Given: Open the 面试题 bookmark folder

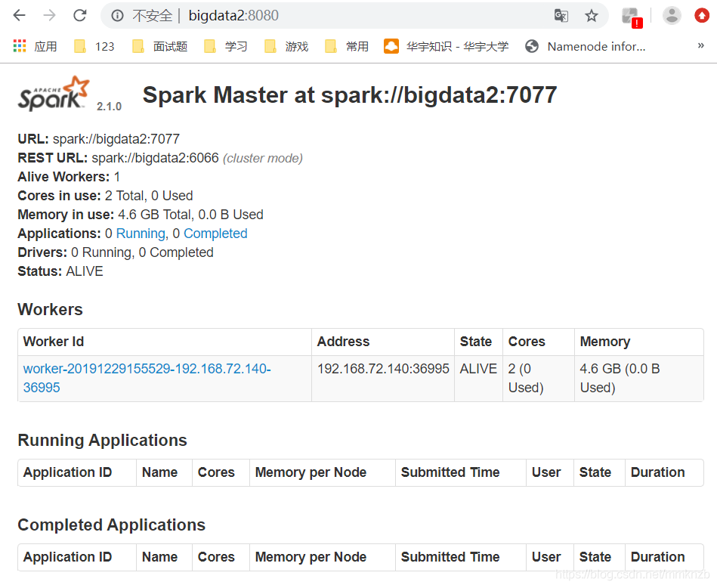Looking at the screenshot, I should click(159, 46).
